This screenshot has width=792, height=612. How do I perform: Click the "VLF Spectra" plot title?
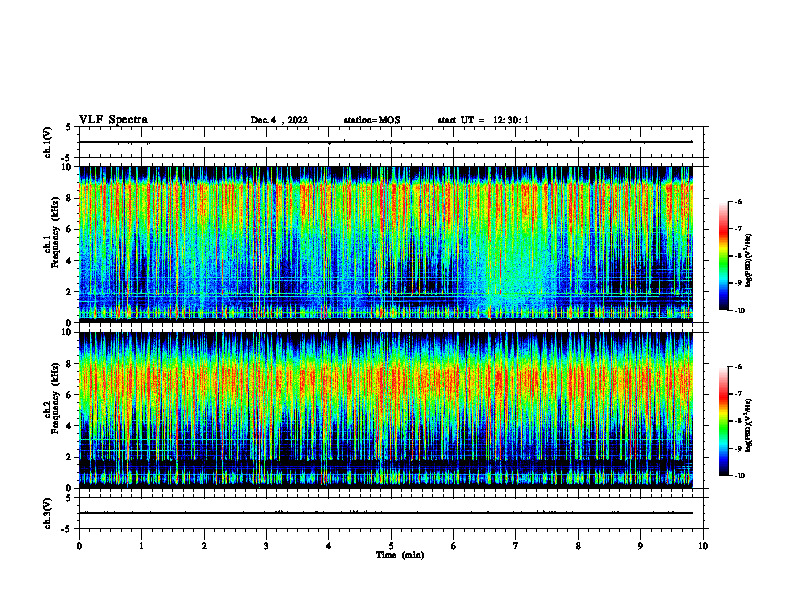click(x=113, y=120)
